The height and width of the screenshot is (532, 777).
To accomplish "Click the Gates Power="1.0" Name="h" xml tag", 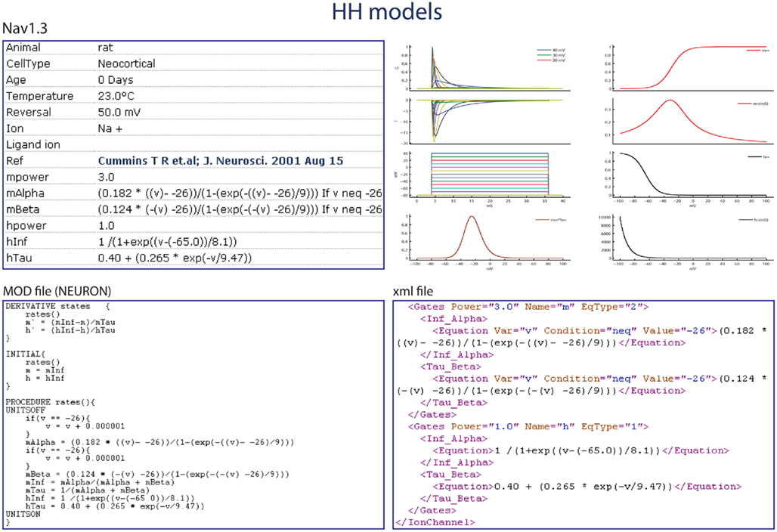I will pos(528,426).
